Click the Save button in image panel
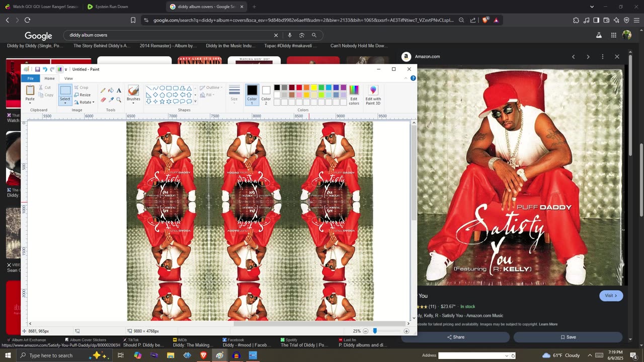Screen dimensions: 644x362 coord(568,337)
